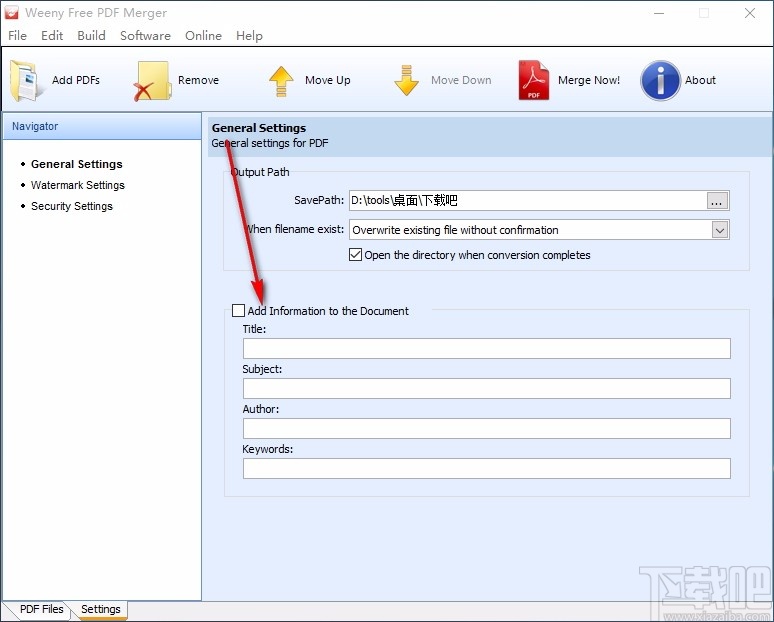Click the Move Up toolbar label
The image size is (774, 622).
tap(328, 80)
